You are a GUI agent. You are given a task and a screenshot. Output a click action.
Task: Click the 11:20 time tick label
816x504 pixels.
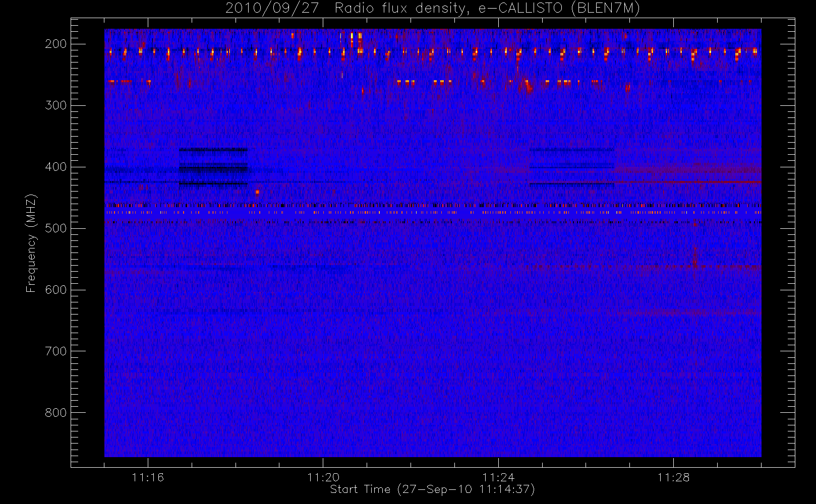click(x=323, y=477)
